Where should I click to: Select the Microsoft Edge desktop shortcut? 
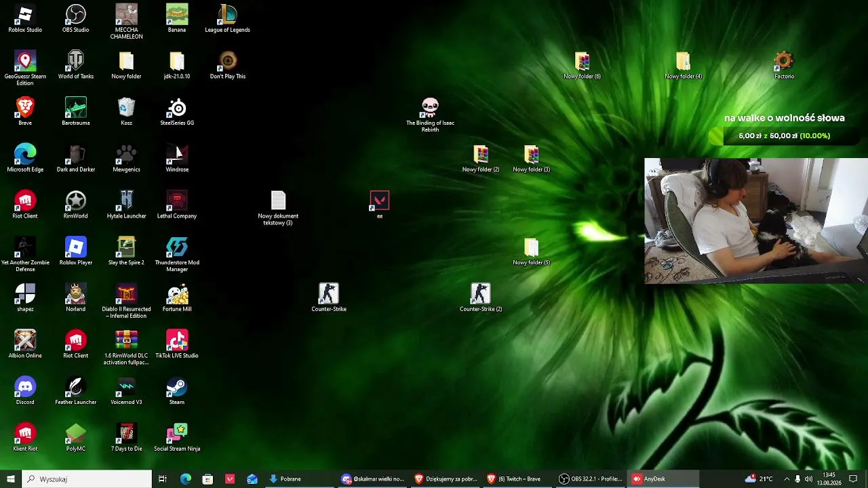[x=25, y=159]
